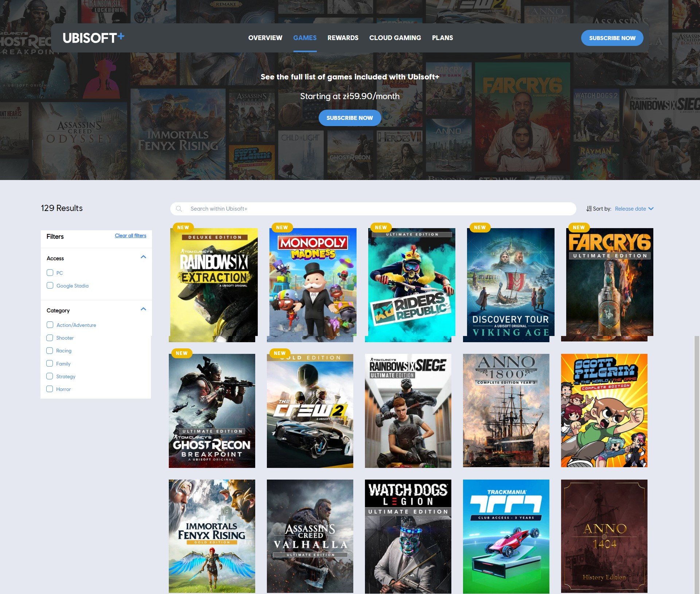The image size is (700, 594).
Task: Go to the Cloud Gaming tab
Action: (395, 38)
